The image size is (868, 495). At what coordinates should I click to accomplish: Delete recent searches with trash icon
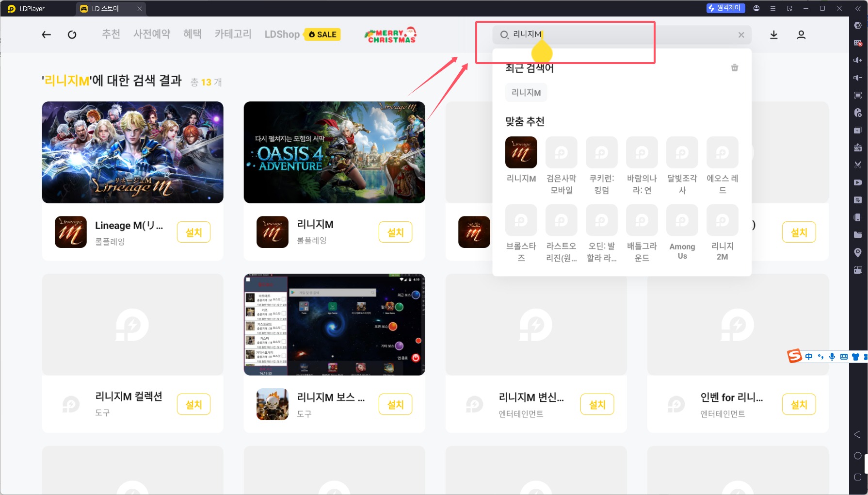click(735, 68)
